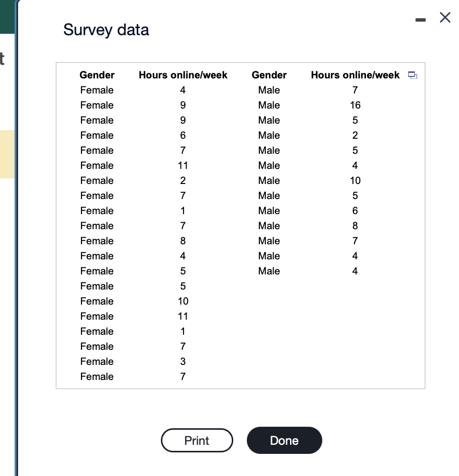Select the Male value of 16 hours
The width and height of the screenshot is (459, 476).
(355, 105)
